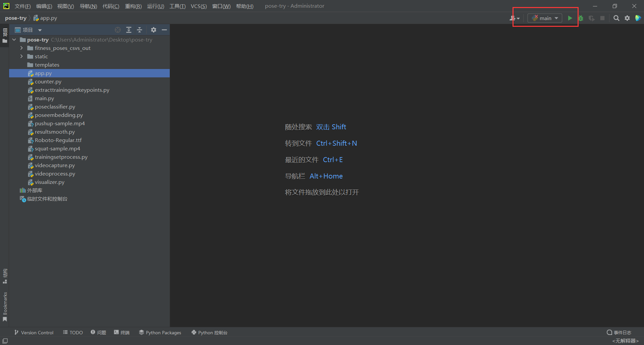Start debugging with the bug icon
Viewport: 644px width, 345px height.
[581, 18]
